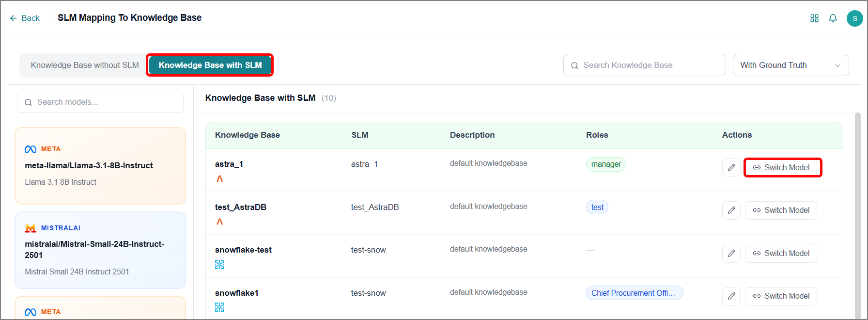Image resolution: width=868 pixels, height=320 pixels.
Task: Open With Ground Truth dropdown
Action: click(x=790, y=65)
